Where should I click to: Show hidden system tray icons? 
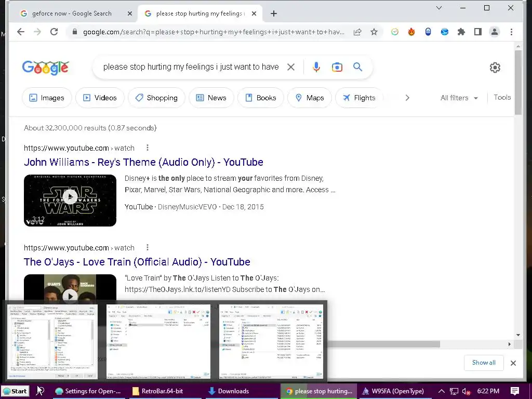point(442,391)
